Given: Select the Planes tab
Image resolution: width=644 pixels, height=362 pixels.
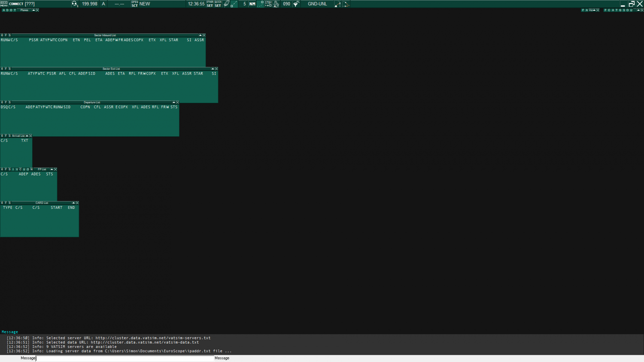Looking at the screenshot, I should (24, 10).
